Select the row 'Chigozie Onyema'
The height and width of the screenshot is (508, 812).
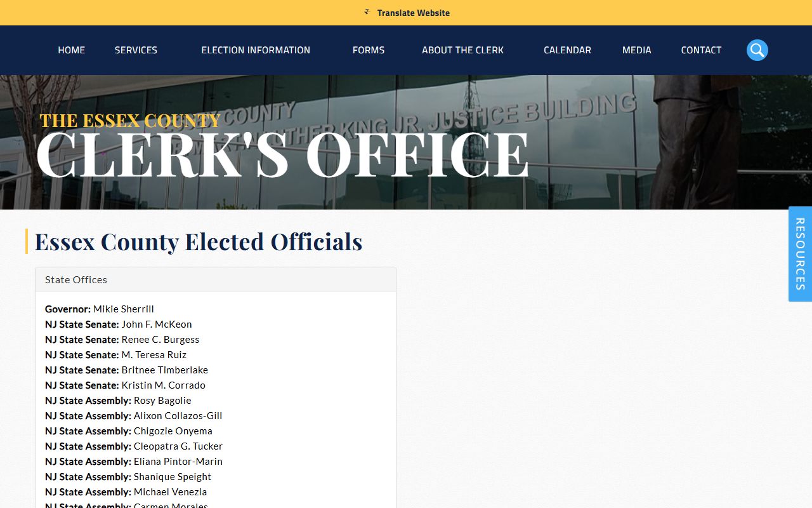pos(129,431)
